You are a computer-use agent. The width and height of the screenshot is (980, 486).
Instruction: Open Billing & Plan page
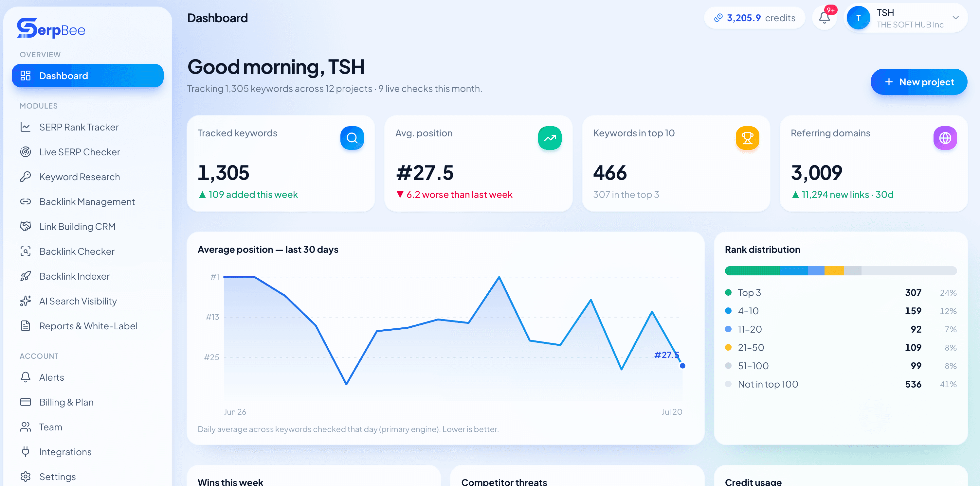[x=87, y=402]
